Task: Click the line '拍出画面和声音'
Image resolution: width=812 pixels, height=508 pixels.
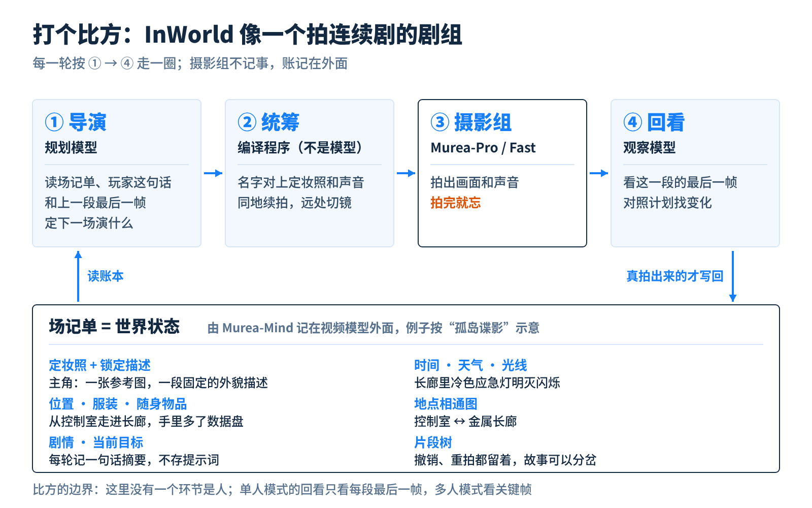Action: 475,182
